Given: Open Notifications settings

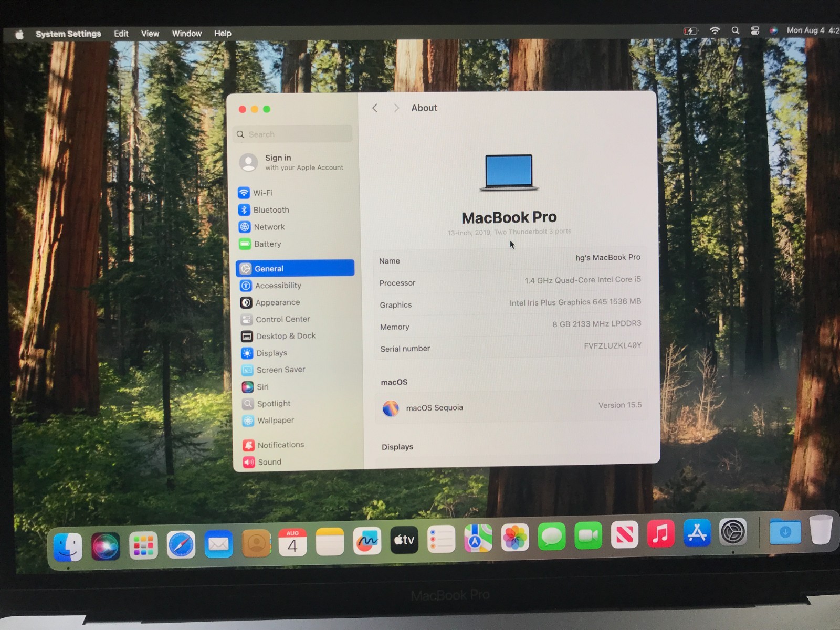Looking at the screenshot, I should point(280,445).
